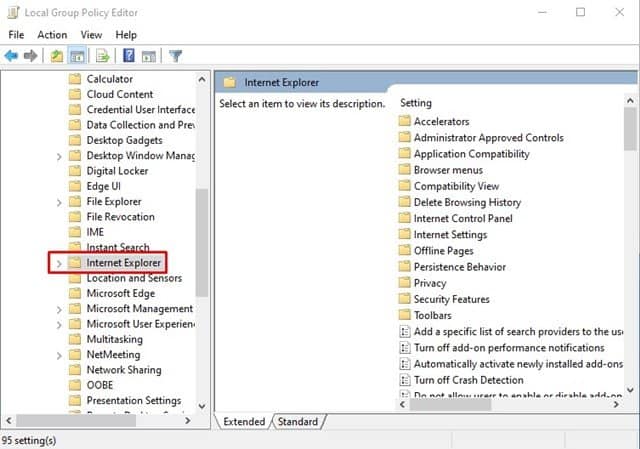Open the Action menu

pyautogui.click(x=52, y=35)
